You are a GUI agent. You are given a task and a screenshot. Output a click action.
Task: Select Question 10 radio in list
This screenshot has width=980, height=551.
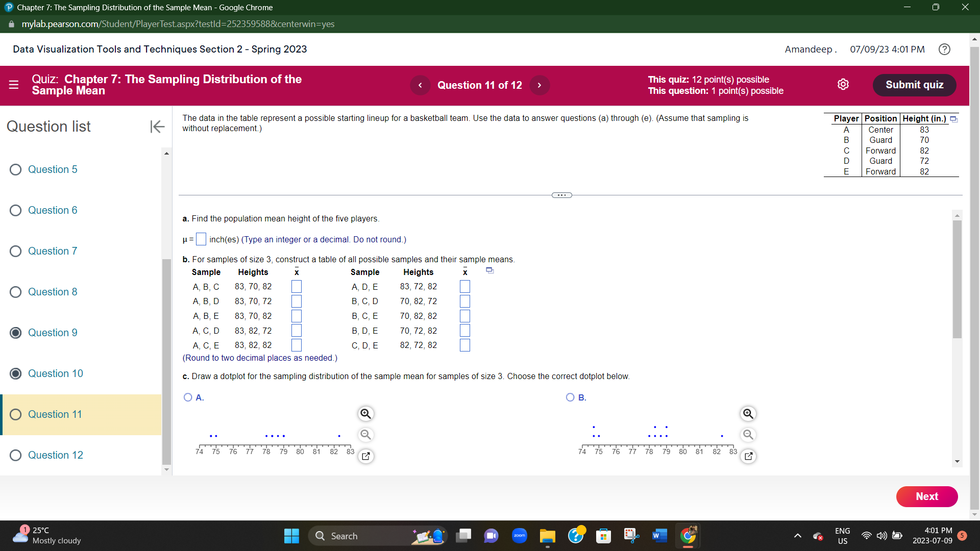(x=16, y=373)
